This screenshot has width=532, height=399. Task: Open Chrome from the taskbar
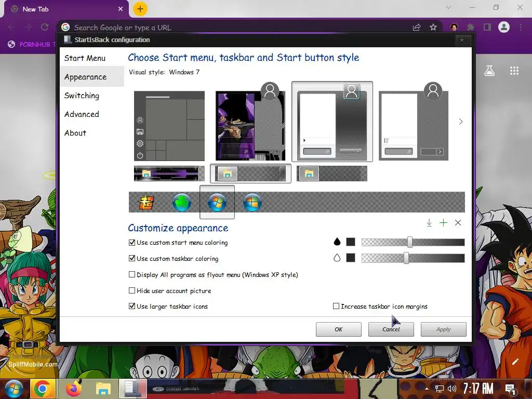tap(43, 389)
